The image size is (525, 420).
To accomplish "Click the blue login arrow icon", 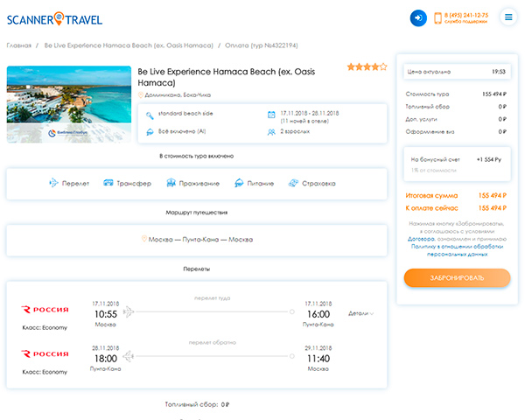I will pos(418,17).
